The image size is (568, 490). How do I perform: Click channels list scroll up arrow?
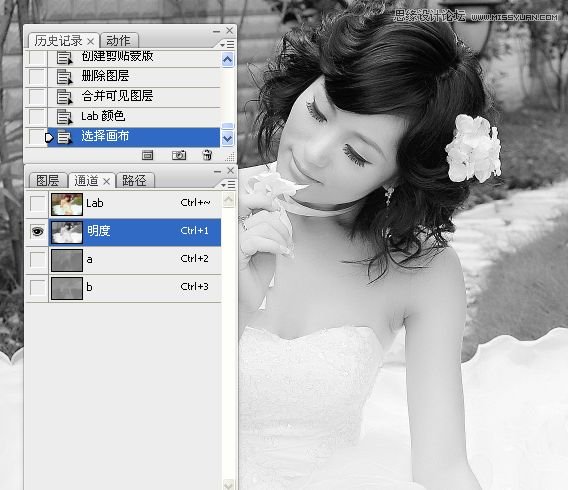pyautogui.click(x=228, y=200)
